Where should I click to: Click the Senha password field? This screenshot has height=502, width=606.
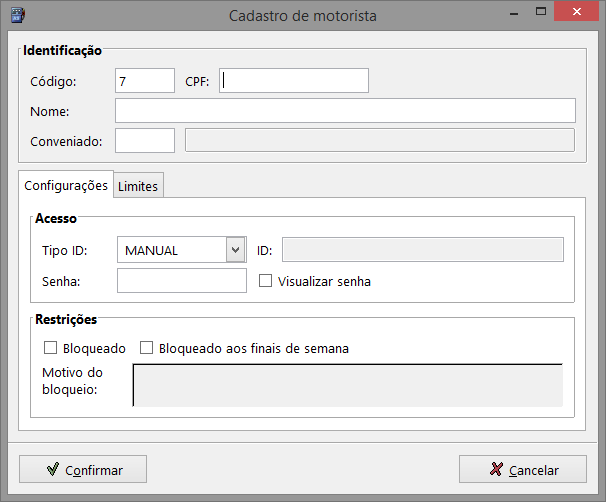(182, 281)
